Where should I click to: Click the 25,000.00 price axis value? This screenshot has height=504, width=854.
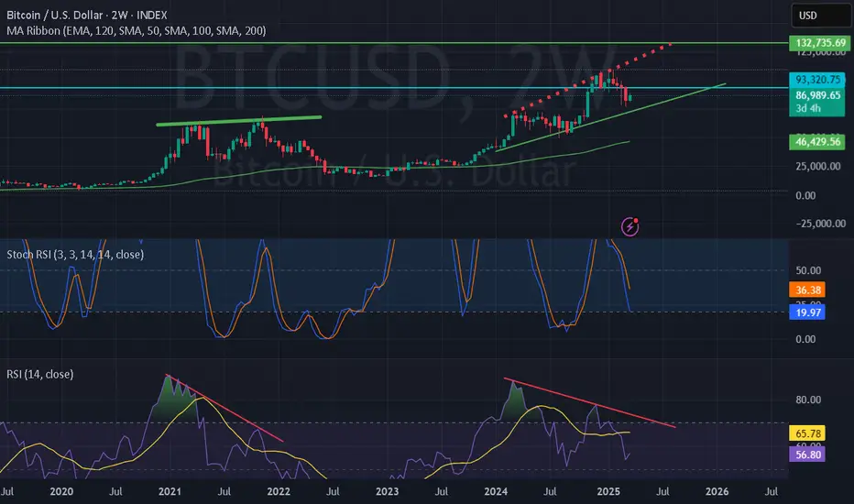coord(817,166)
